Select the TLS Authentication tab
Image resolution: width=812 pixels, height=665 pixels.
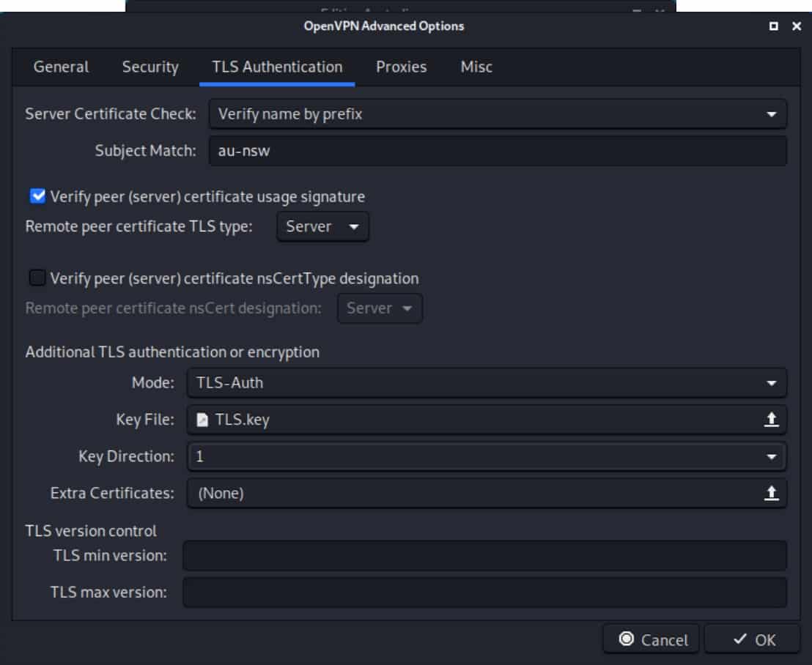(277, 67)
